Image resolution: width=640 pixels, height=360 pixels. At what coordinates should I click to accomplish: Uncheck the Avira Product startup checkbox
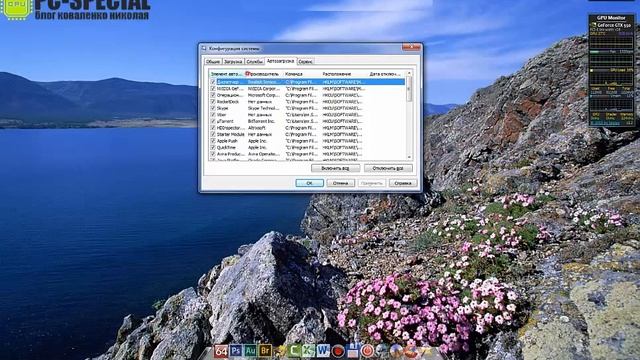213,154
